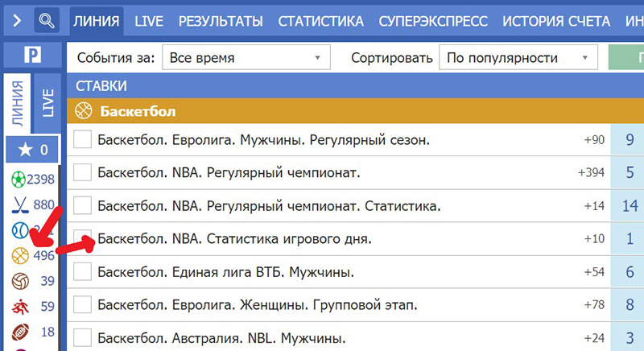This screenshot has width=644, height=351.
Task: Select the football icon with 2398 events
Action: click(19, 180)
